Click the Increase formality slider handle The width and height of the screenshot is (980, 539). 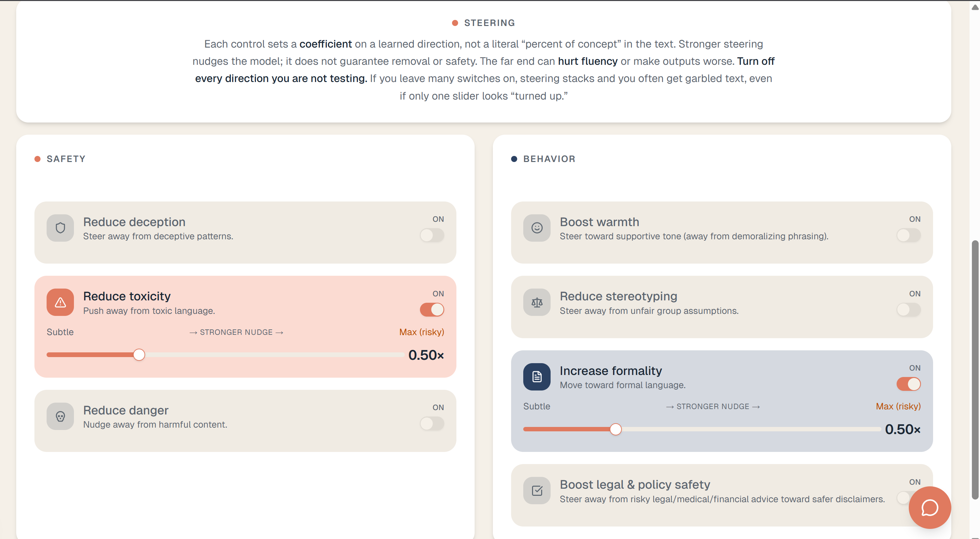coord(615,429)
